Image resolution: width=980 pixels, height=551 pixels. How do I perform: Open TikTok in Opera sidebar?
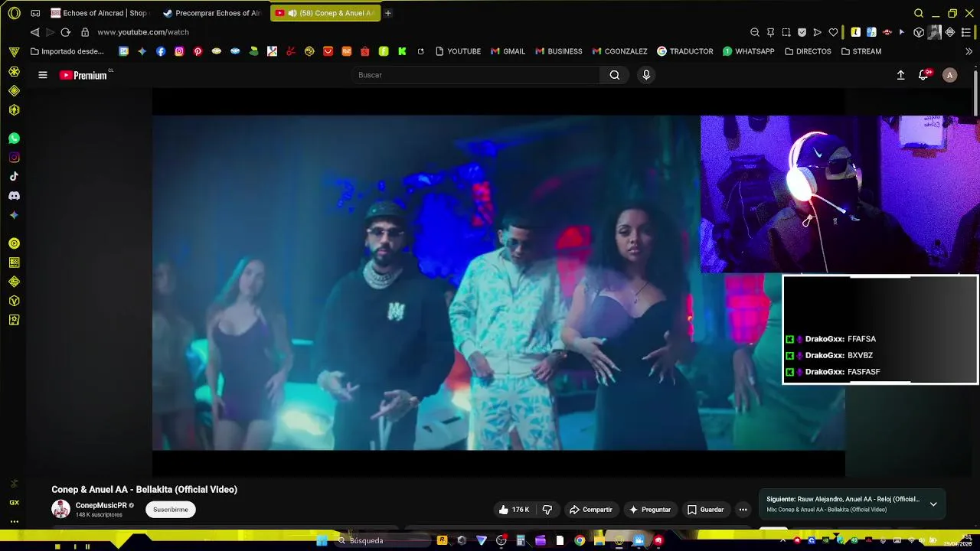(x=14, y=177)
